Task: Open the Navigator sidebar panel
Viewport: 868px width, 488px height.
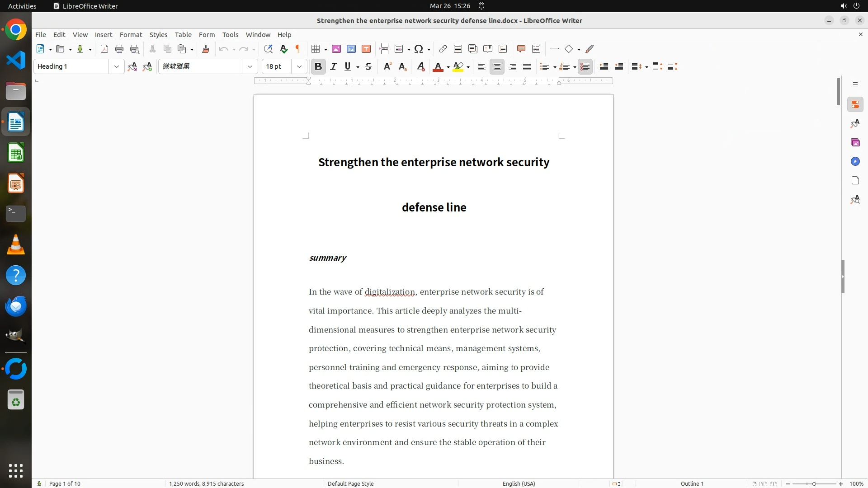Action: point(855,162)
